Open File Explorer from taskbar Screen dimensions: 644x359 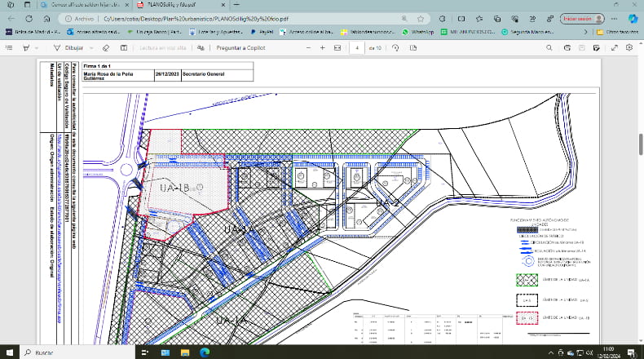tap(185, 352)
